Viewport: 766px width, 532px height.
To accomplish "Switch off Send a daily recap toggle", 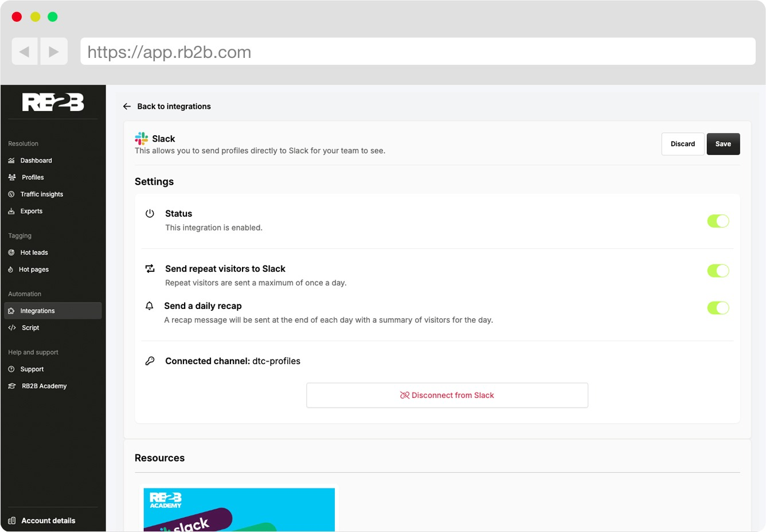I will (718, 308).
